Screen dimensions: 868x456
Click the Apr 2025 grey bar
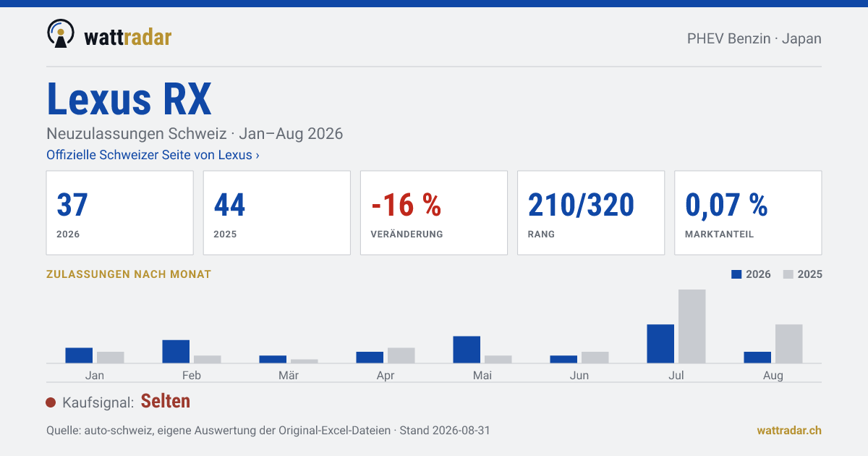click(401, 355)
